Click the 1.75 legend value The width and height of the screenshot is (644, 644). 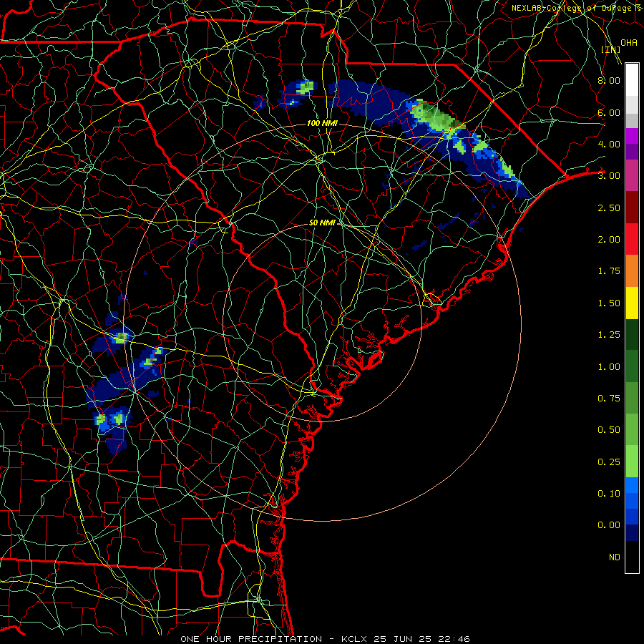[609, 271]
